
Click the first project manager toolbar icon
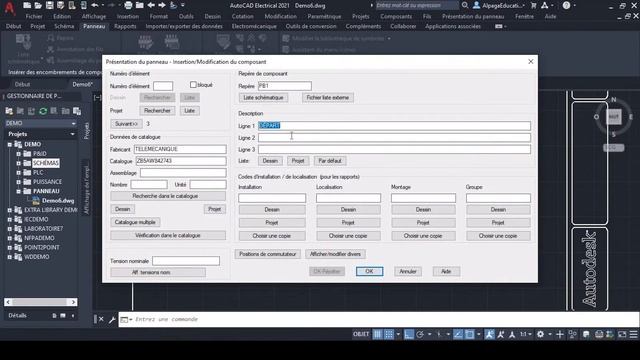[9, 111]
